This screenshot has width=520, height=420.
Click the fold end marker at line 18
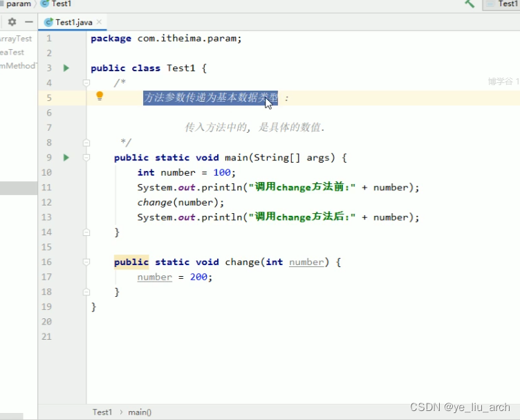point(86,291)
